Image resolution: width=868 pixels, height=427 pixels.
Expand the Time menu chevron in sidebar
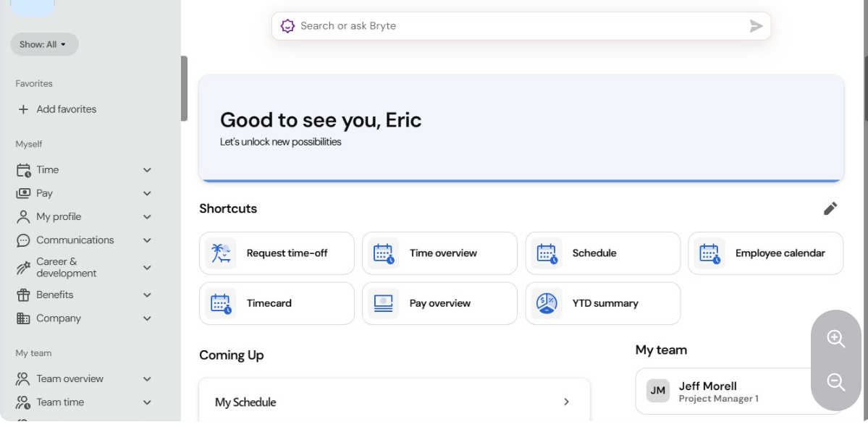[147, 170]
